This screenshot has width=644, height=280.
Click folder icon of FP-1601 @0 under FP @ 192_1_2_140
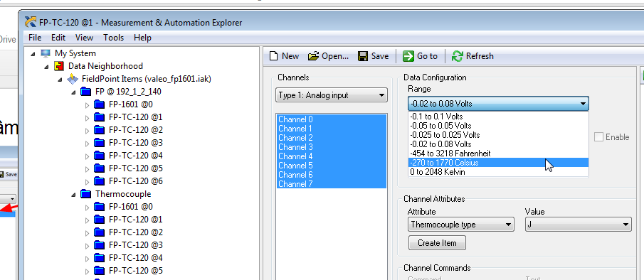[x=100, y=104]
